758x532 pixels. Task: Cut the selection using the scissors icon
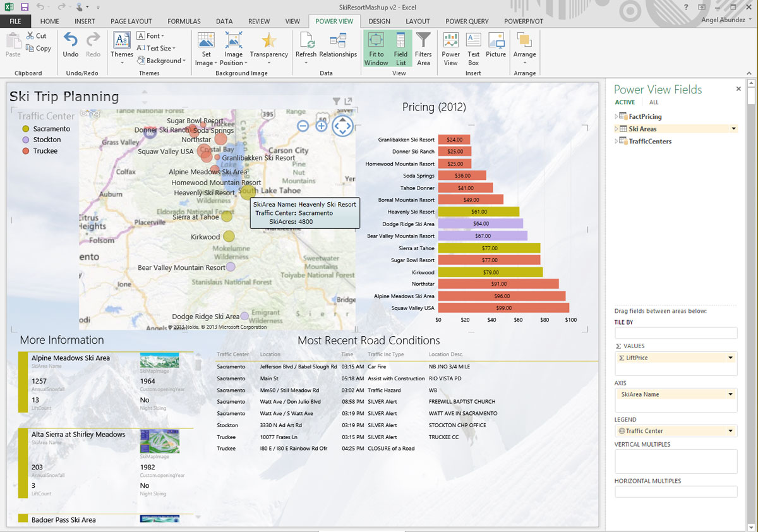(37, 36)
